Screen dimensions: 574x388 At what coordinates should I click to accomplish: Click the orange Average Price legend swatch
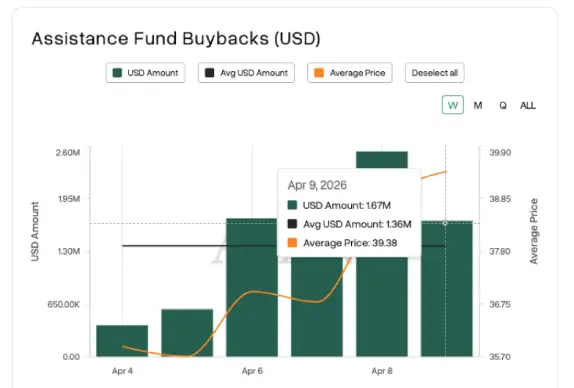tap(319, 73)
